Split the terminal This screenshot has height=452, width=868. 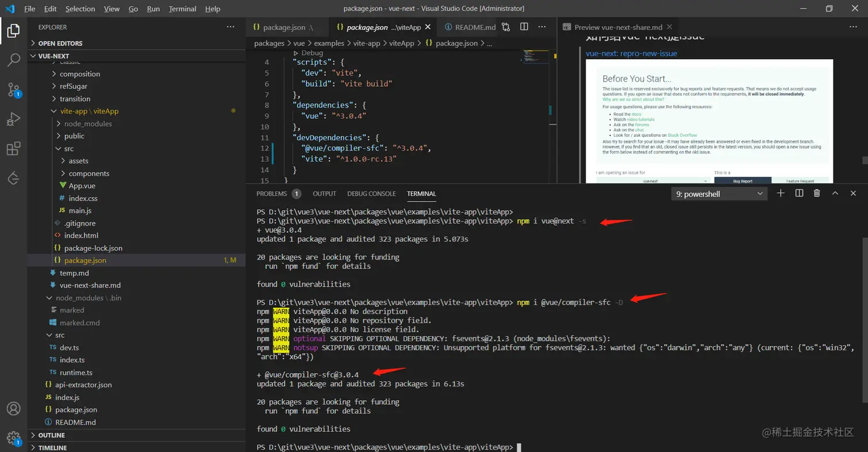[799, 194]
